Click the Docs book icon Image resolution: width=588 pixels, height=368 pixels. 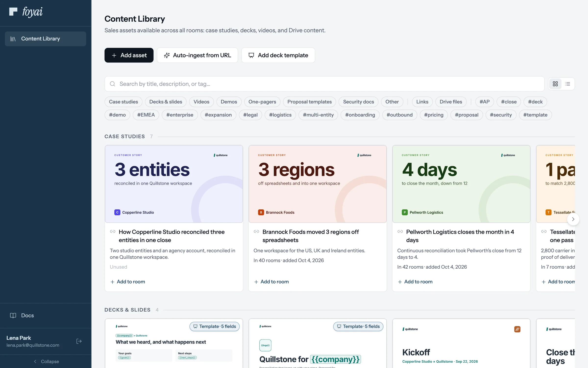tap(13, 315)
